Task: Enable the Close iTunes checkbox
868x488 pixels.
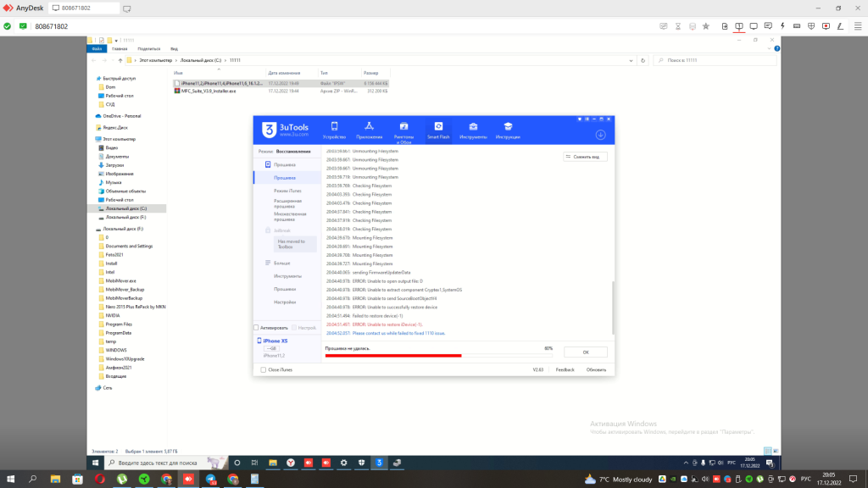Action: [263, 369]
